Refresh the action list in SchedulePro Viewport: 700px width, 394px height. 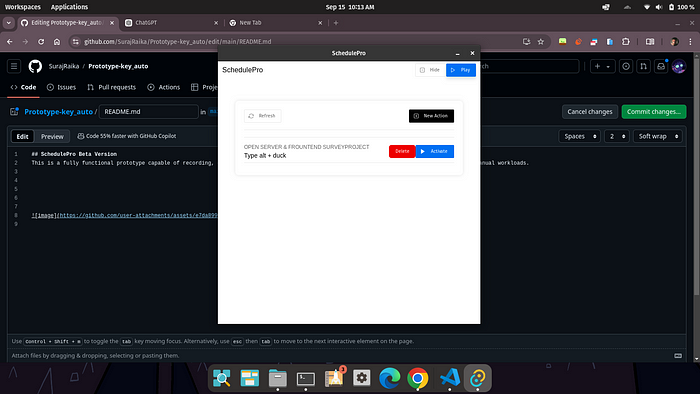tap(262, 116)
